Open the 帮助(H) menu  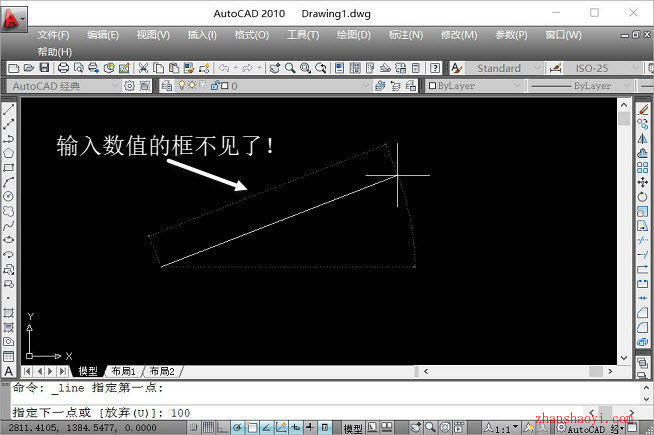[55, 52]
